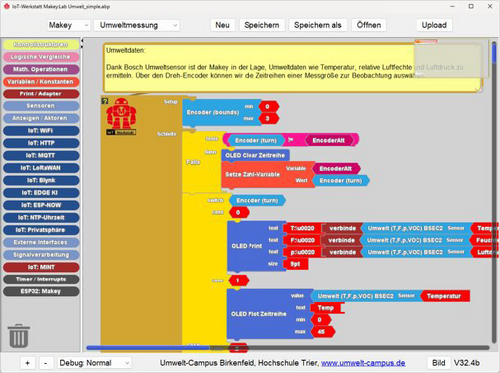This screenshot has width=500, height=373.
Task: Click the horizontal workspace scrollbar
Action: (x=287, y=348)
